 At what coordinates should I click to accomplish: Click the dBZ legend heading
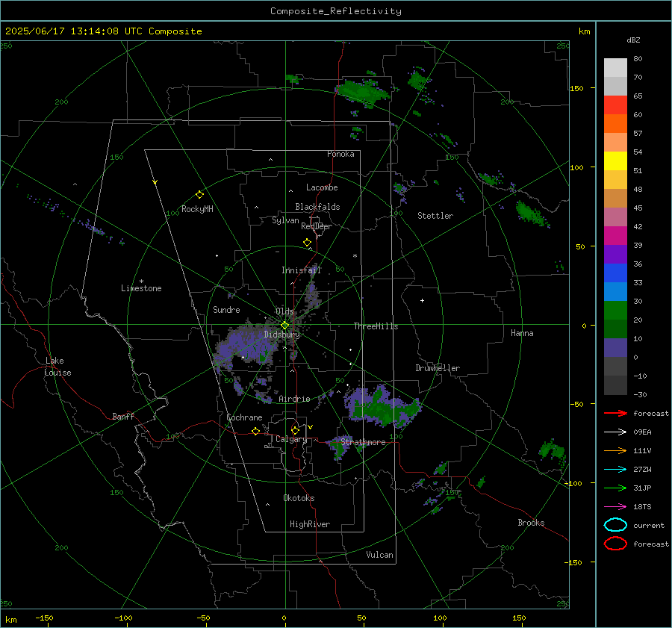[633, 40]
